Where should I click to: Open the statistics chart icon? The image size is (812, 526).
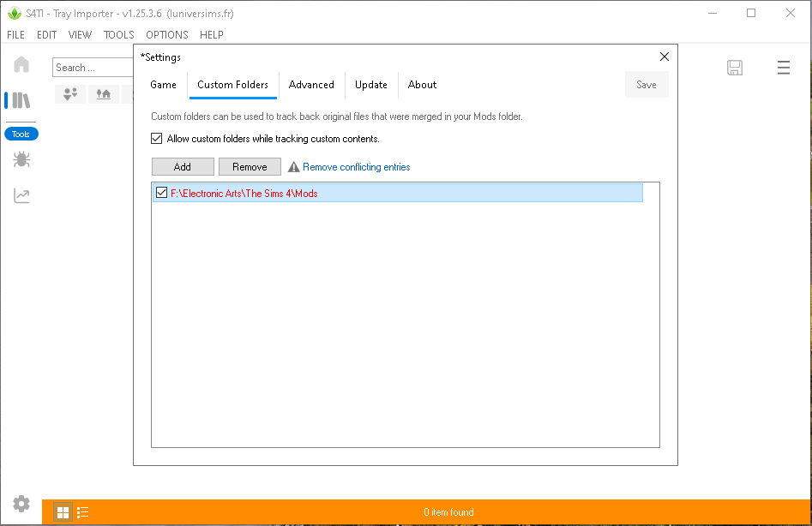click(21, 196)
